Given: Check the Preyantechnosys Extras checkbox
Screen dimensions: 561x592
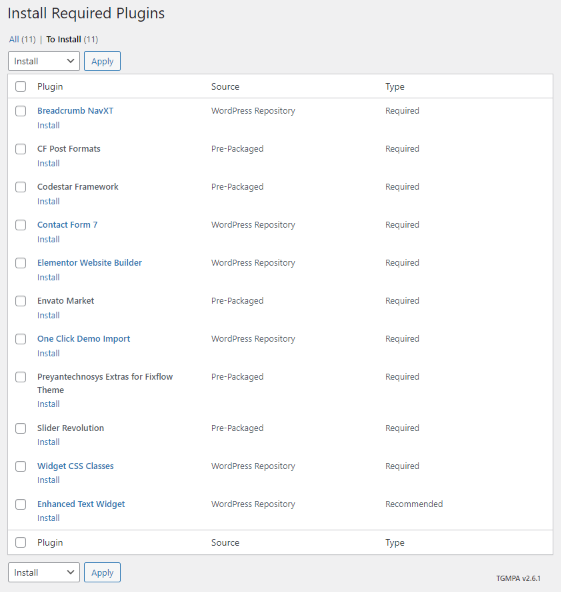Looking at the screenshot, I should pyautogui.click(x=20, y=377).
